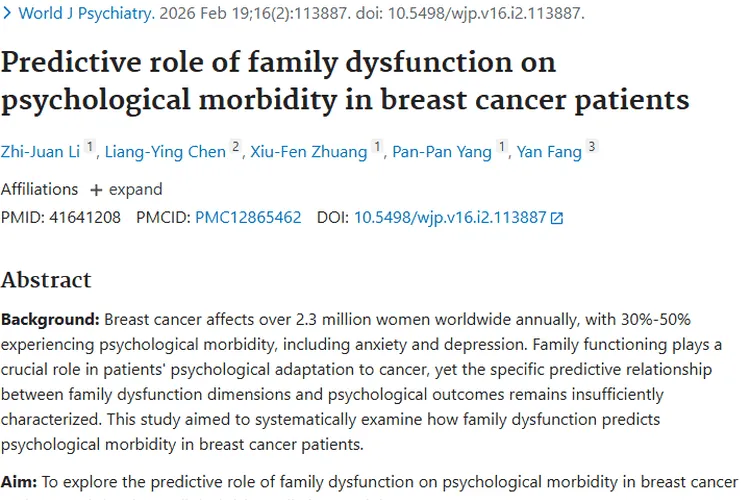The height and width of the screenshot is (500, 750).
Task: Click affiliation superscript 1 after Xiu-Fen Zhuang
Action: tap(377, 147)
